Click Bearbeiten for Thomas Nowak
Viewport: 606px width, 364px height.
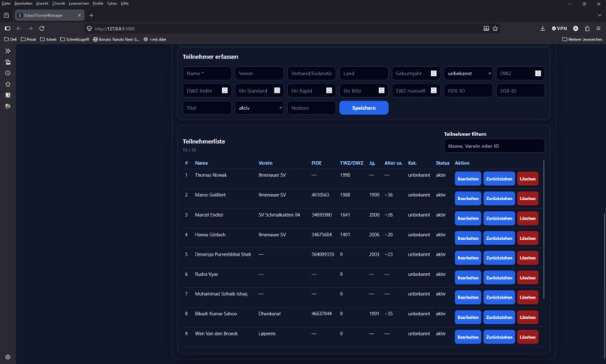[x=468, y=179]
